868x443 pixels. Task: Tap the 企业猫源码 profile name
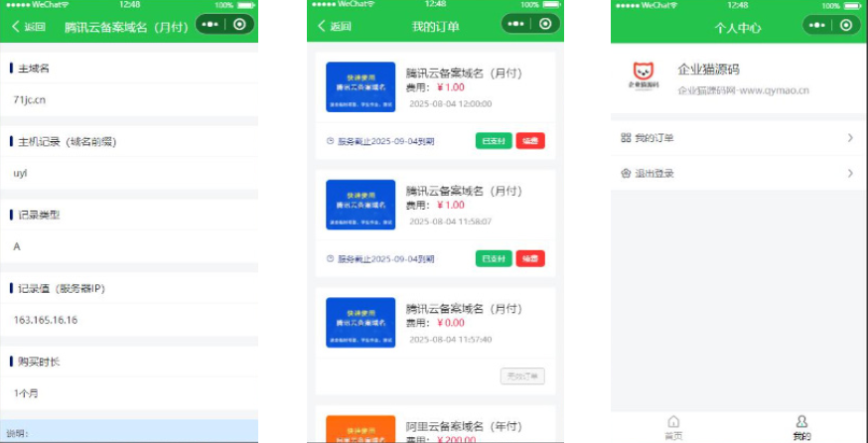(x=708, y=70)
